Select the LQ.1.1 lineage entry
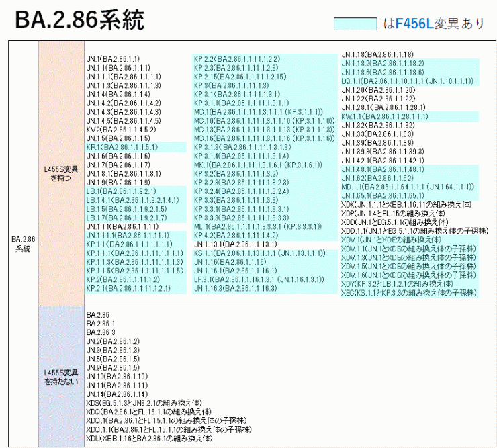497x448 pixels. tap(406, 81)
